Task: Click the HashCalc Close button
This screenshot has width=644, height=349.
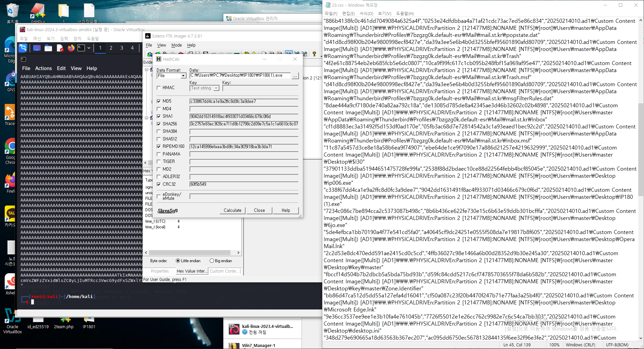Action: click(x=259, y=211)
